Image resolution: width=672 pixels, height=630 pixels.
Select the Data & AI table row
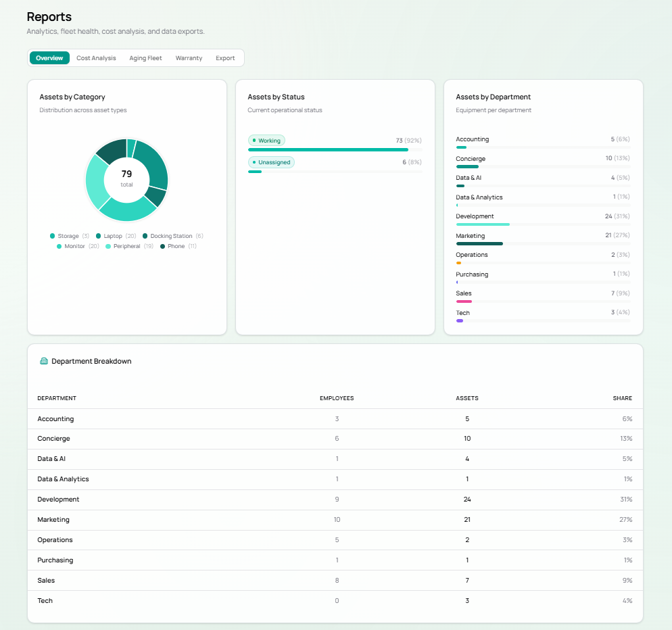pos(335,459)
